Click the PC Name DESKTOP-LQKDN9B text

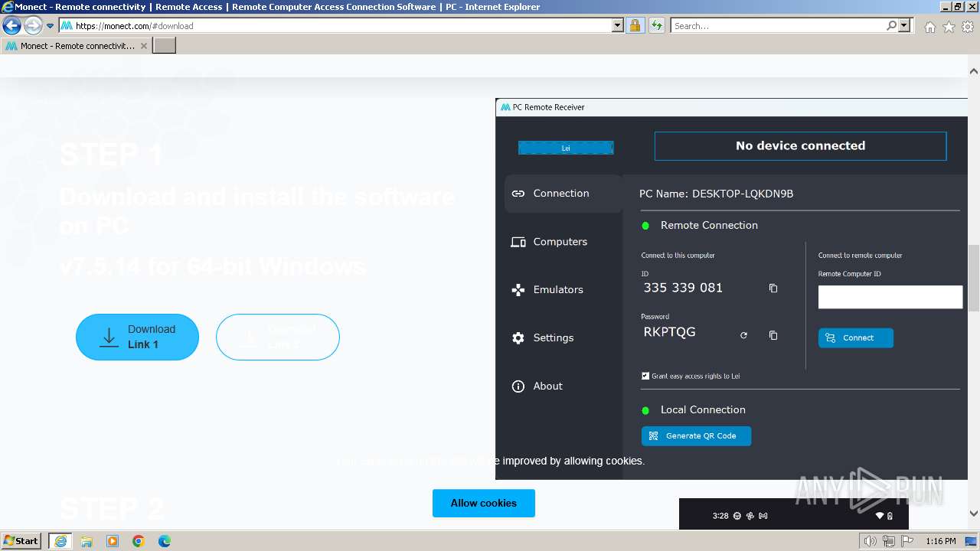(x=716, y=194)
